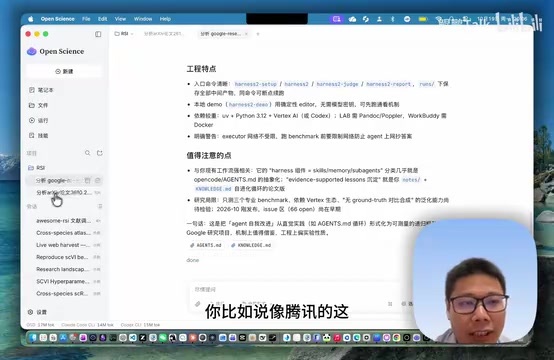554x360 pixels.
Task: Open the 文件 files section
Action: point(39,105)
